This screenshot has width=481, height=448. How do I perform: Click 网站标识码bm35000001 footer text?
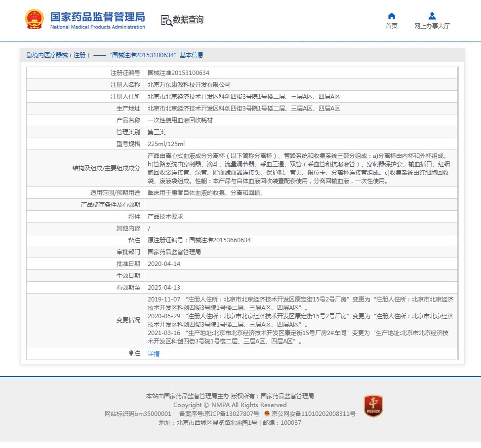tap(138, 413)
